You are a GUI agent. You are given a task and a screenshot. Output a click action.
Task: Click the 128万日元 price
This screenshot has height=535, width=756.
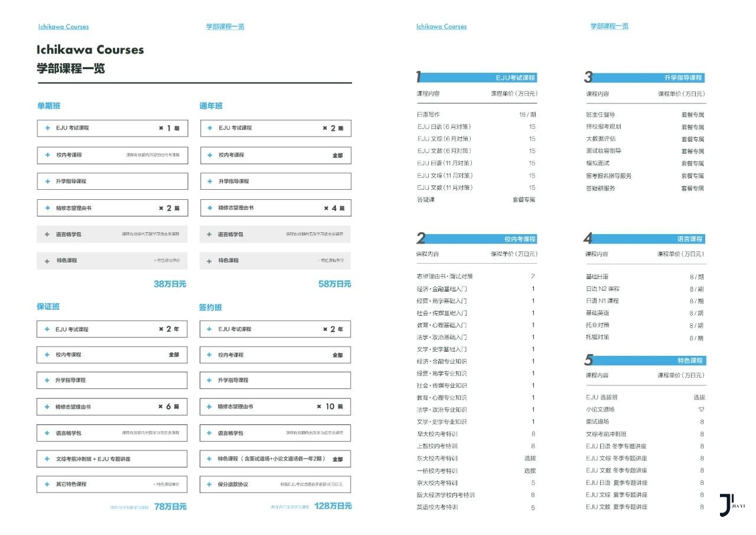tap(333, 506)
